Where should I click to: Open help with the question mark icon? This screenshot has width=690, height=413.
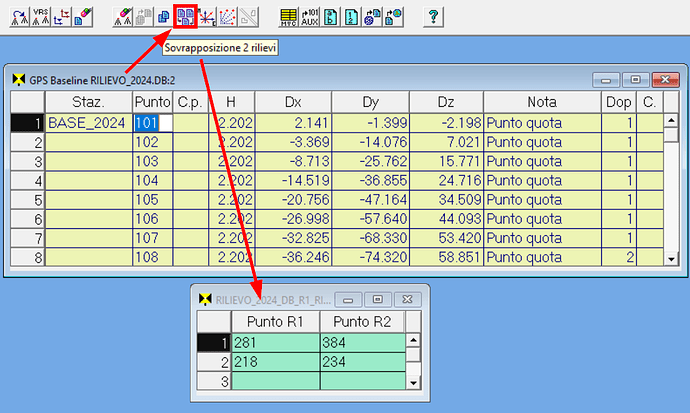[433, 17]
